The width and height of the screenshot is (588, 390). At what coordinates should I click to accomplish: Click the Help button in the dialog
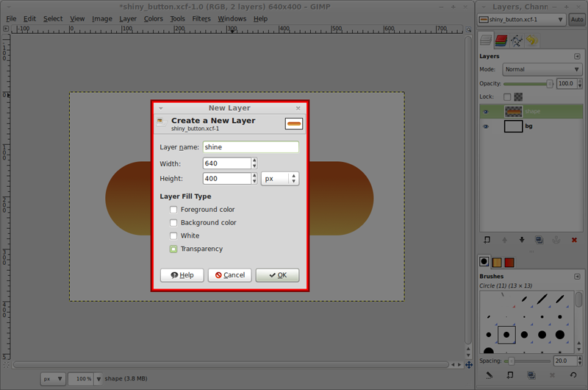(182, 275)
